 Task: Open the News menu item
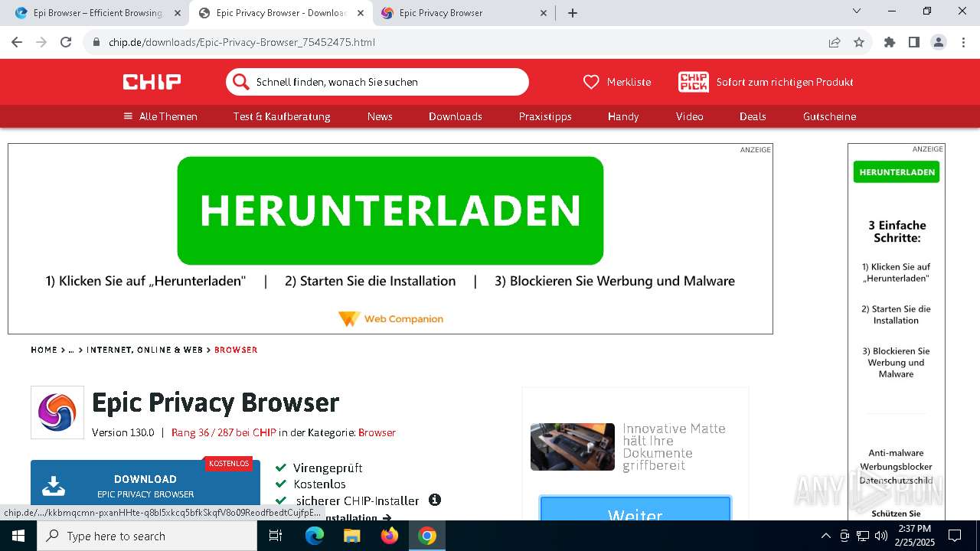coord(380,116)
